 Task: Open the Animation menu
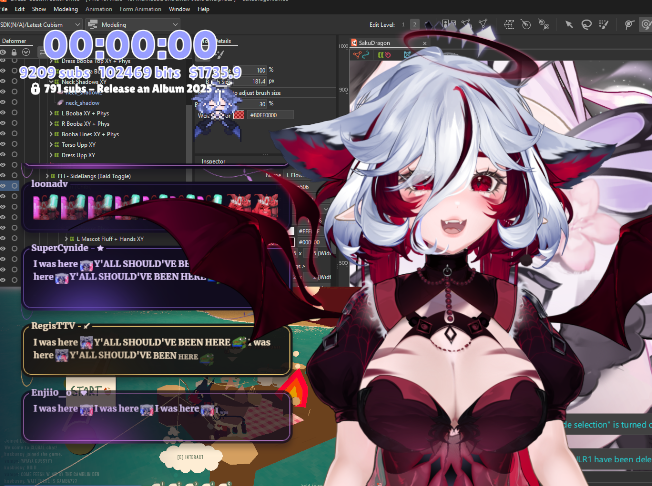(99, 9)
